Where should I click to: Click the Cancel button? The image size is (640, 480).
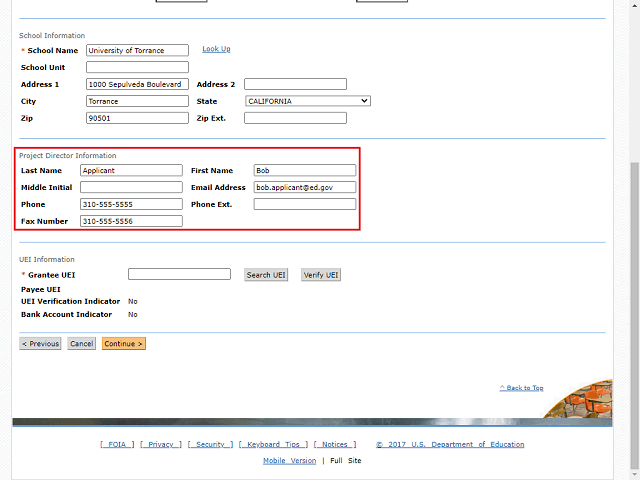(x=82, y=343)
